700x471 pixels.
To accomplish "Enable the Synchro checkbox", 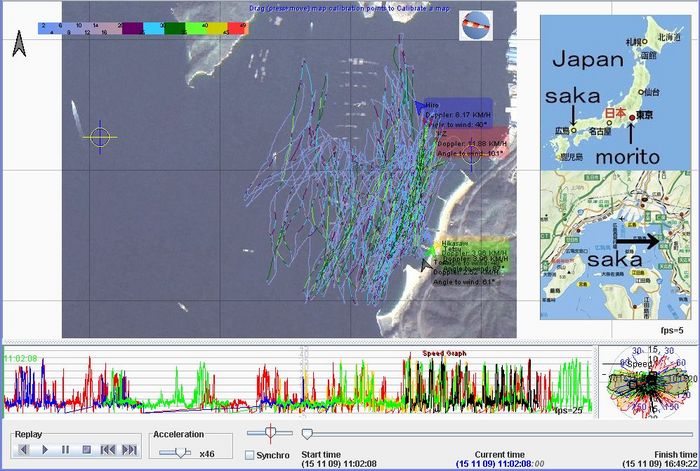I will [x=250, y=455].
